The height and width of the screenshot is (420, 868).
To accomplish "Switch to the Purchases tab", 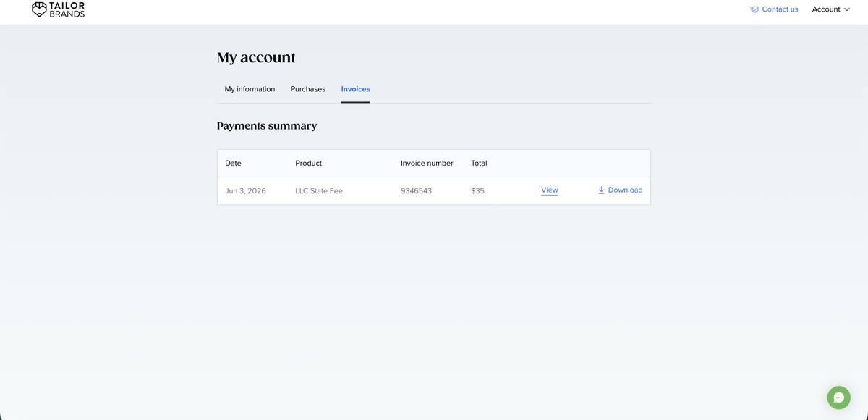I will 308,89.
